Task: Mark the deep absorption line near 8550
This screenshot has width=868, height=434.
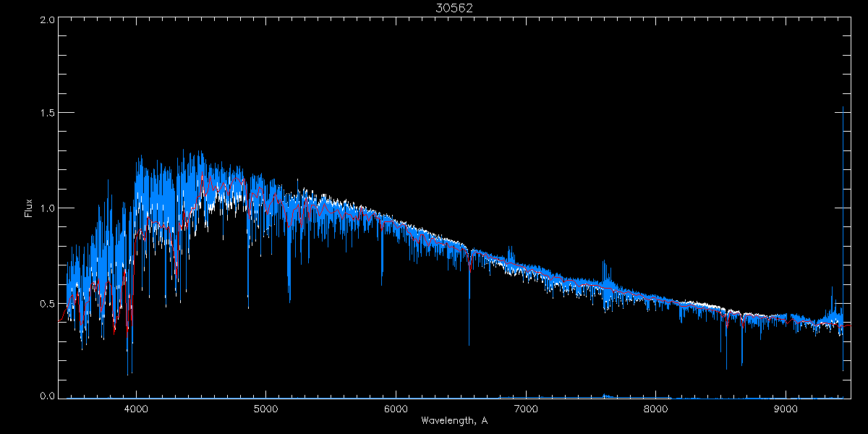Action: [726, 367]
